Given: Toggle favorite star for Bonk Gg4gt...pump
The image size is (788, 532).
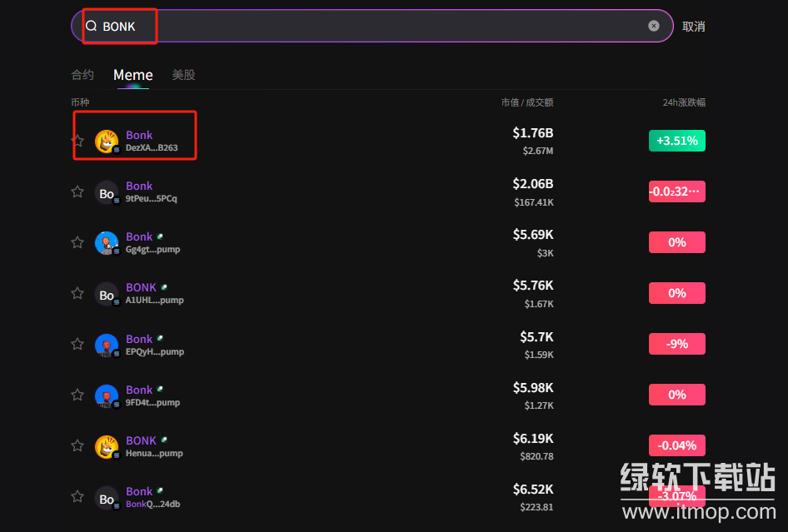Looking at the screenshot, I should coord(77,242).
